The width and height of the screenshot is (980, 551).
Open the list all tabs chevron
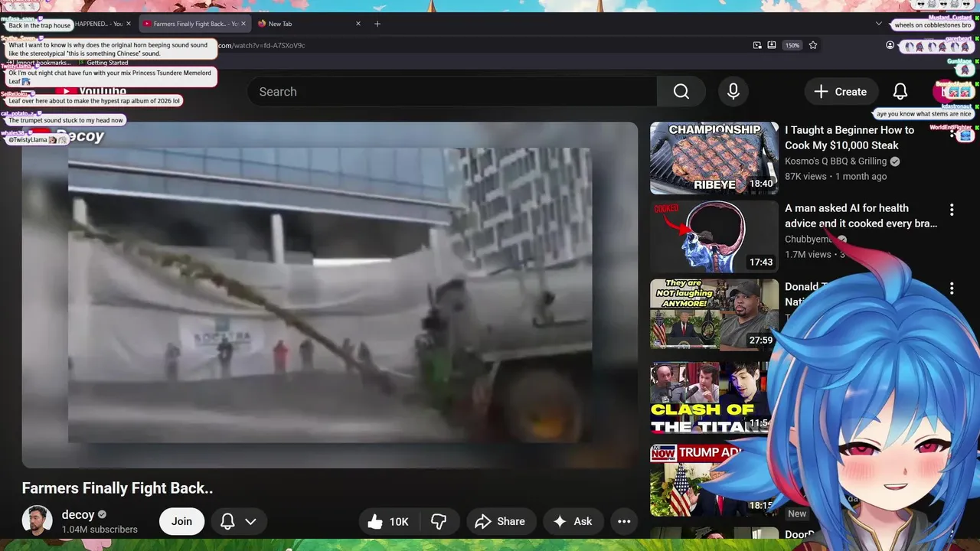pos(879,24)
